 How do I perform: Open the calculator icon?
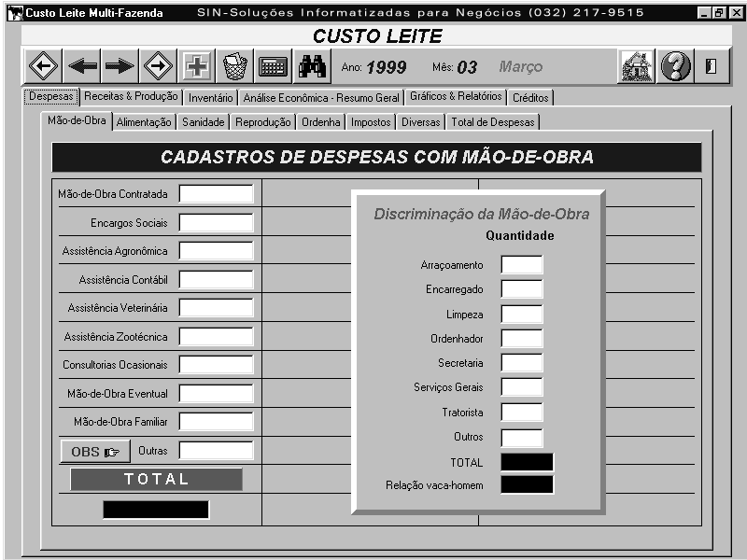[x=273, y=66]
